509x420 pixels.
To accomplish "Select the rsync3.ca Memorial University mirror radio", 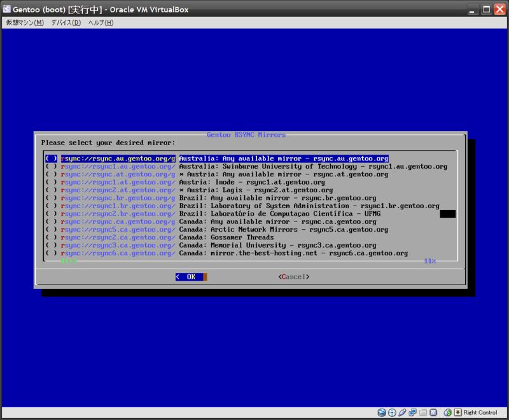I will click(52, 246).
